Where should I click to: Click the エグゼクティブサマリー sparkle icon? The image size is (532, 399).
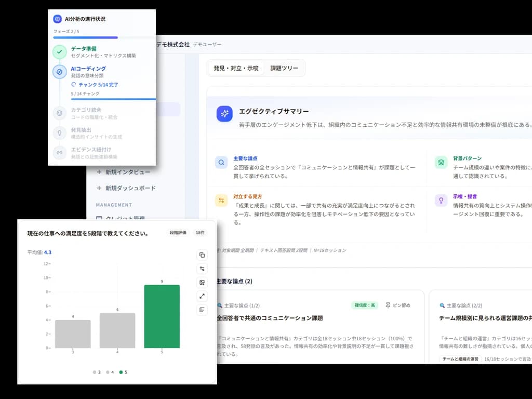pos(224,114)
